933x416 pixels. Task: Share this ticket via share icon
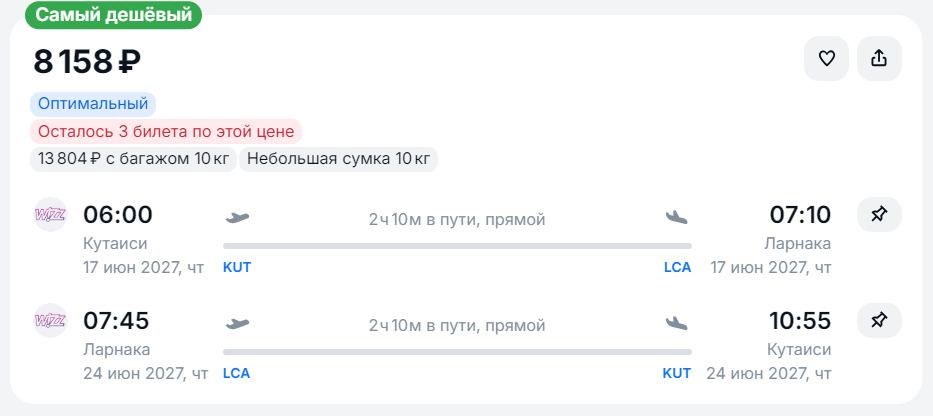tap(879, 58)
